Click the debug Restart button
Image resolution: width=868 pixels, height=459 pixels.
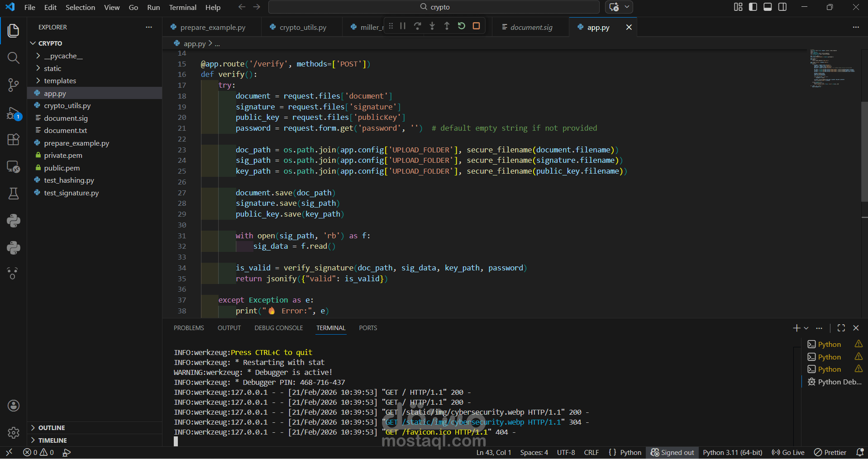pos(461,26)
